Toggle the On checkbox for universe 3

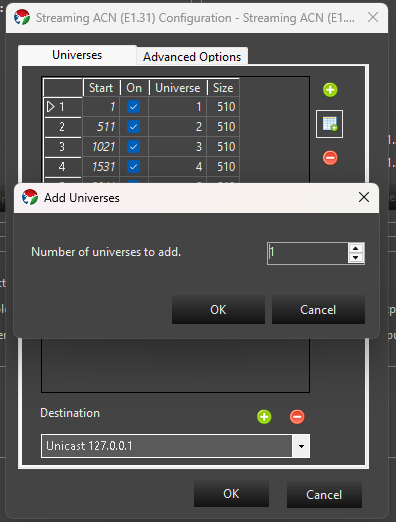tap(133, 147)
